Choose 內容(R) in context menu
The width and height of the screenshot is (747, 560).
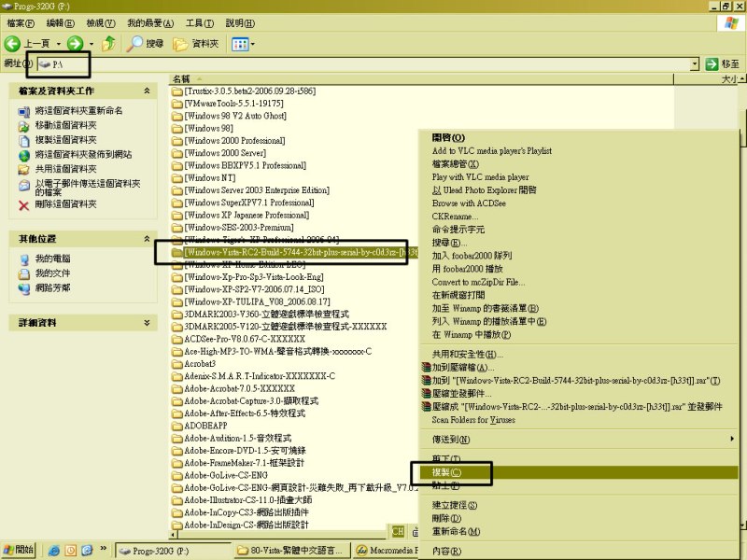pyautogui.click(x=579, y=551)
